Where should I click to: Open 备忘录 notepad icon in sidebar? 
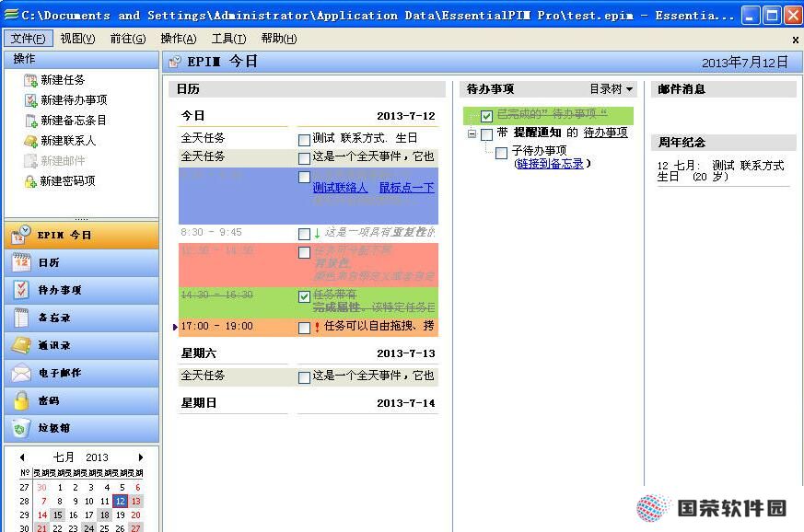pyautogui.click(x=20, y=318)
